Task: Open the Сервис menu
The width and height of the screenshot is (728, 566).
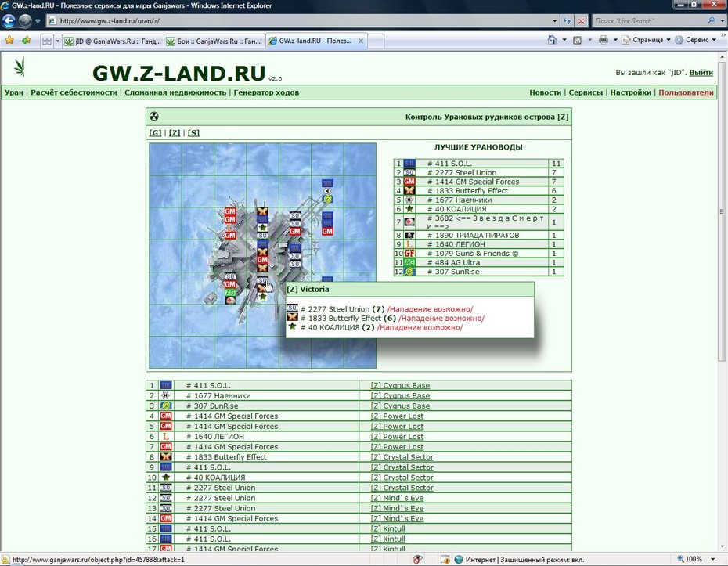Action: point(695,40)
